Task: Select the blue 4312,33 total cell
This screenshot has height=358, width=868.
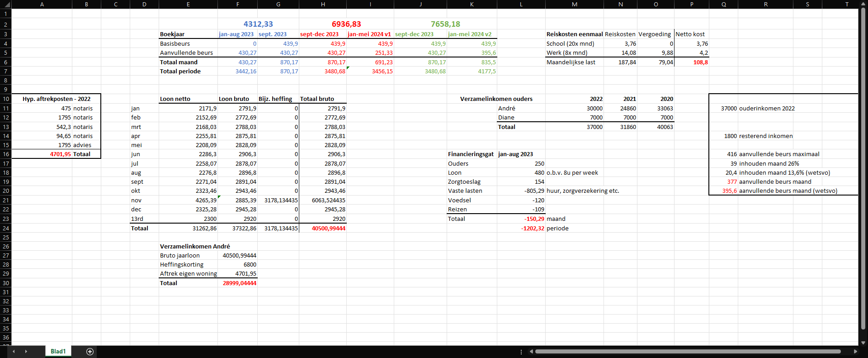Action: [x=258, y=24]
